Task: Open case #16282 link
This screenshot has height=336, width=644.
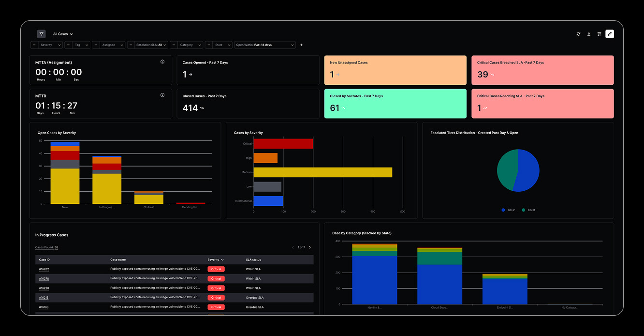Action: coord(44,269)
